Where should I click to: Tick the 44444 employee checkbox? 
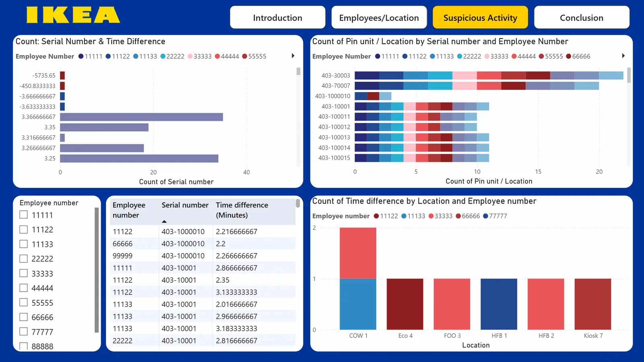point(24,288)
